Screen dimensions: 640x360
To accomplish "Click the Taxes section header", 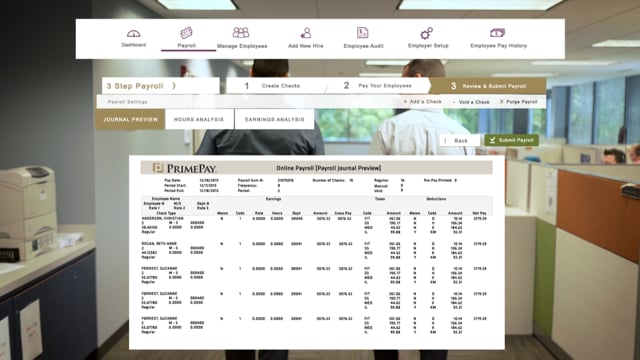I will [380, 199].
